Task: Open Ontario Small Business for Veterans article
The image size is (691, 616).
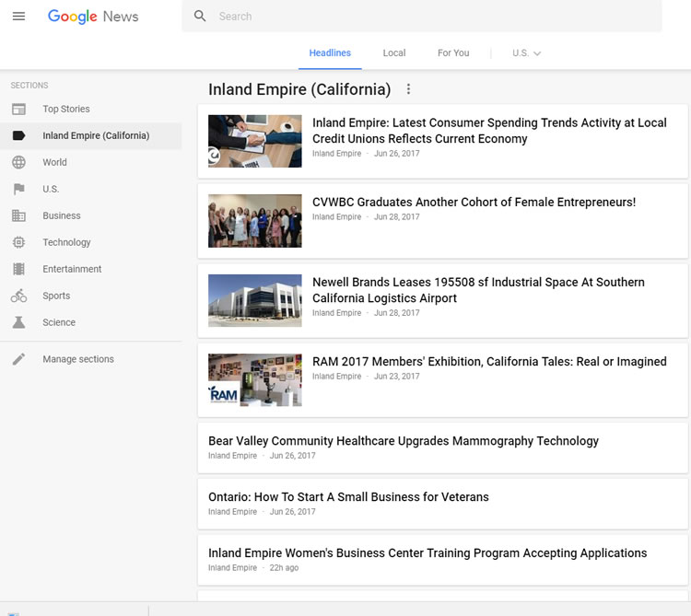Action: tap(348, 496)
